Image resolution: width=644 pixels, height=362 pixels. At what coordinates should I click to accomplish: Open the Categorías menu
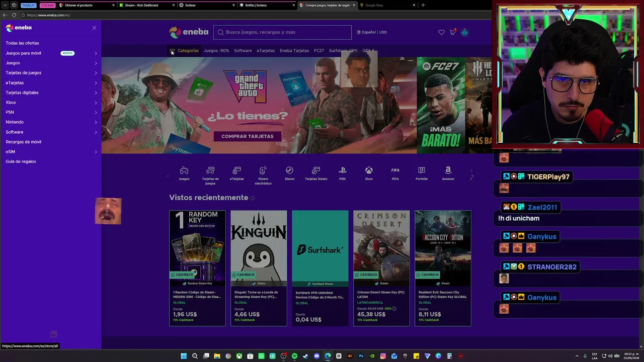(184, 51)
